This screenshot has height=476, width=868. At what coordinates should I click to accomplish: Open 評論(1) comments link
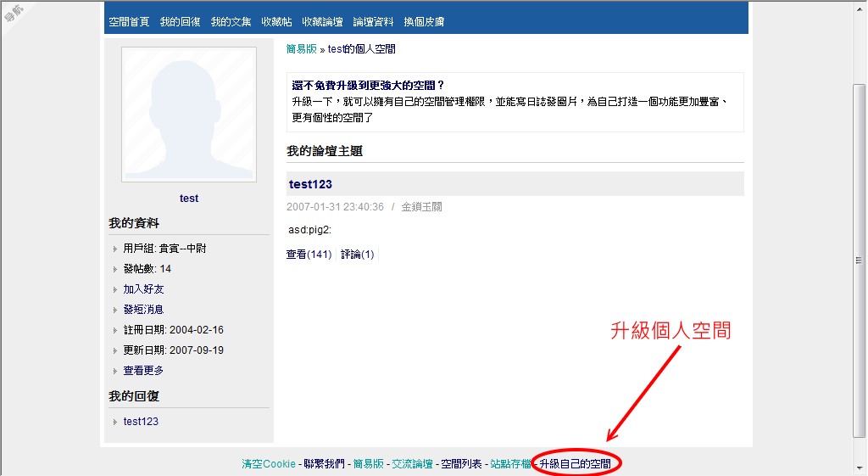click(x=357, y=255)
